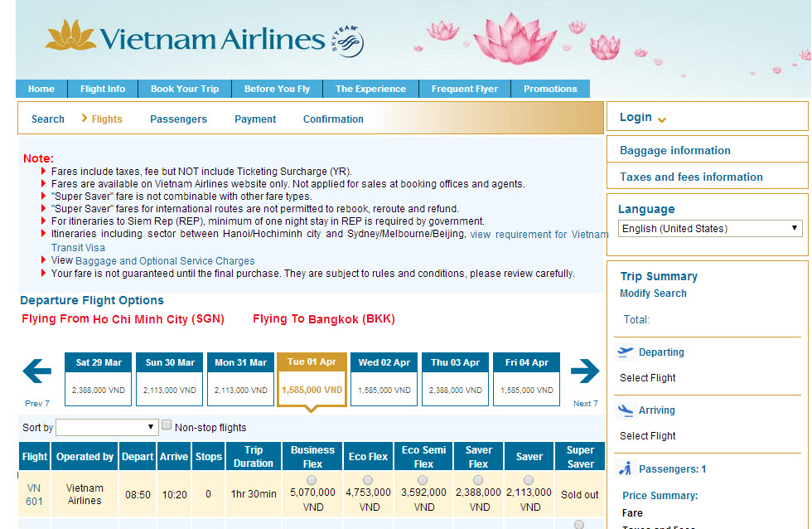Click the Super Saver column header
The image size is (812, 529).
coord(580,457)
